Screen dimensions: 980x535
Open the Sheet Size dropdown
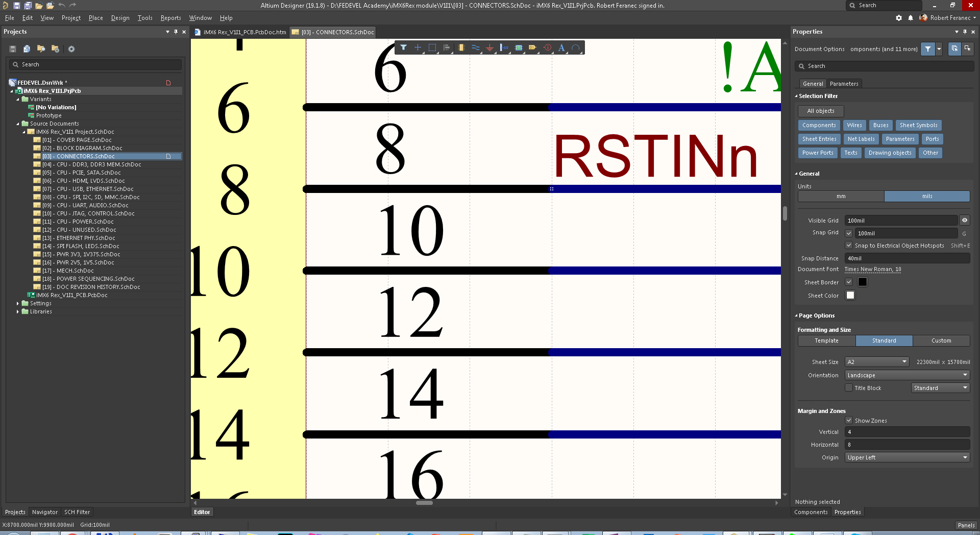tap(876, 362)
